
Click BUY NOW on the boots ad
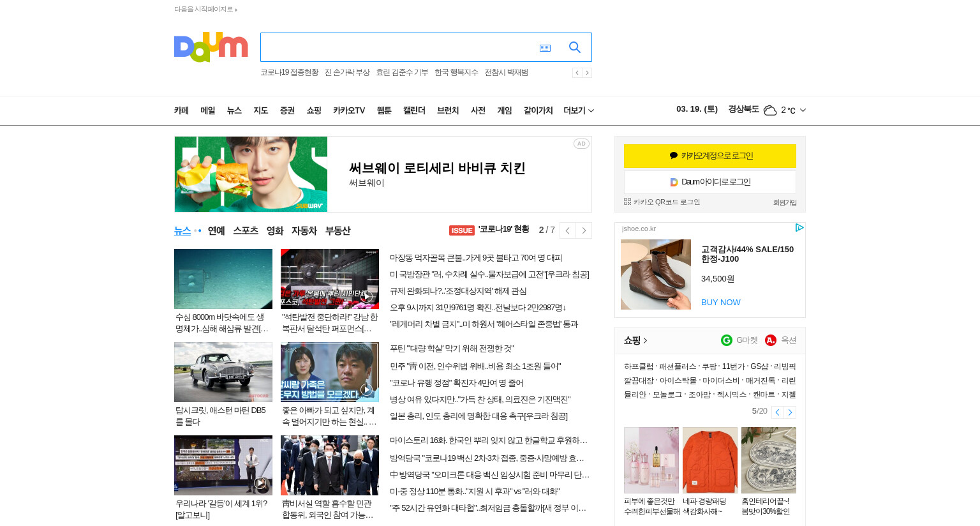[721, 302]
